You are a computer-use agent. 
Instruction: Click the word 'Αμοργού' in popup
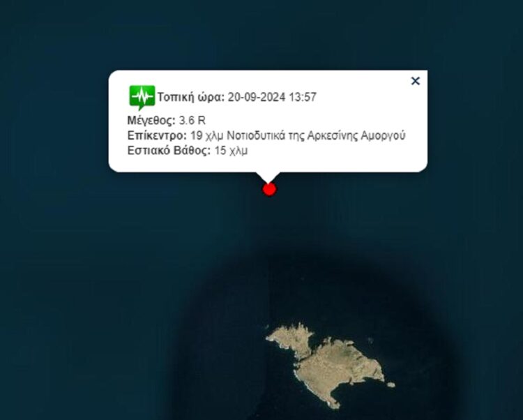pos(383,136)
